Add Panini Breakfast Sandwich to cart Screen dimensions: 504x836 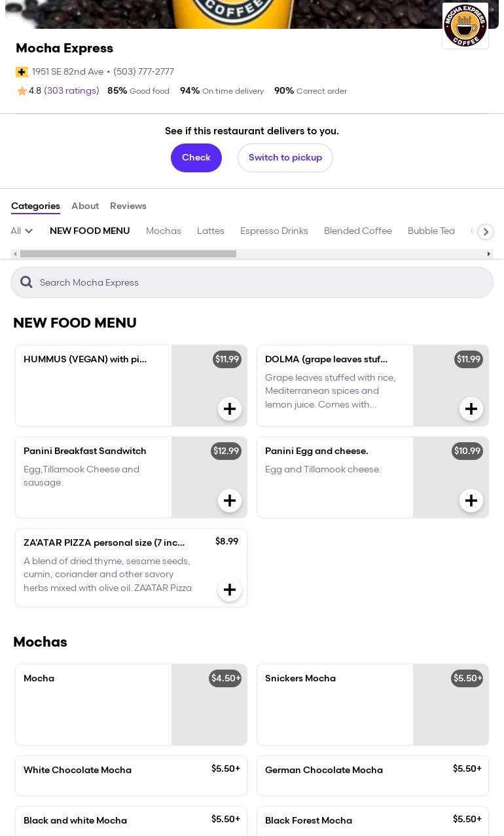point(229,501)
